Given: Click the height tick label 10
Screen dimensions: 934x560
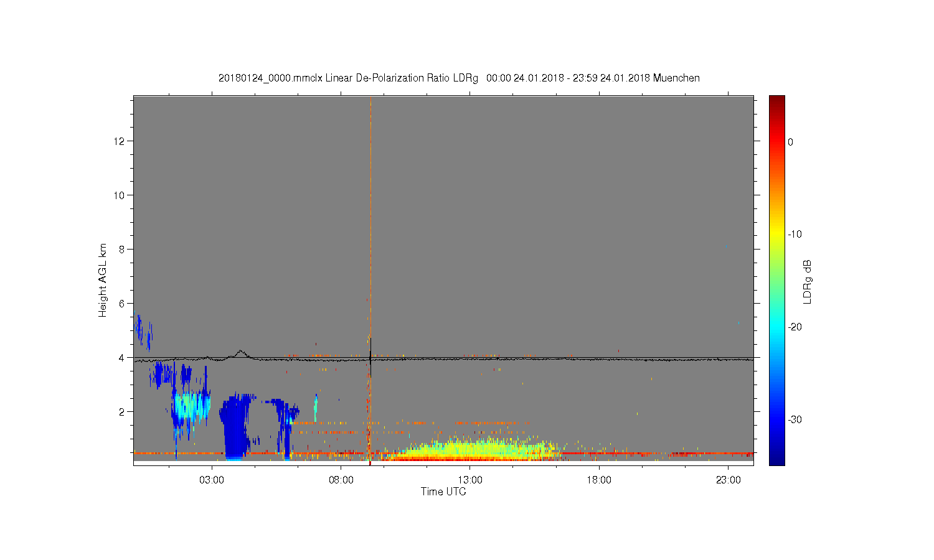Looking at the screenshot, I should click(120, 195).
